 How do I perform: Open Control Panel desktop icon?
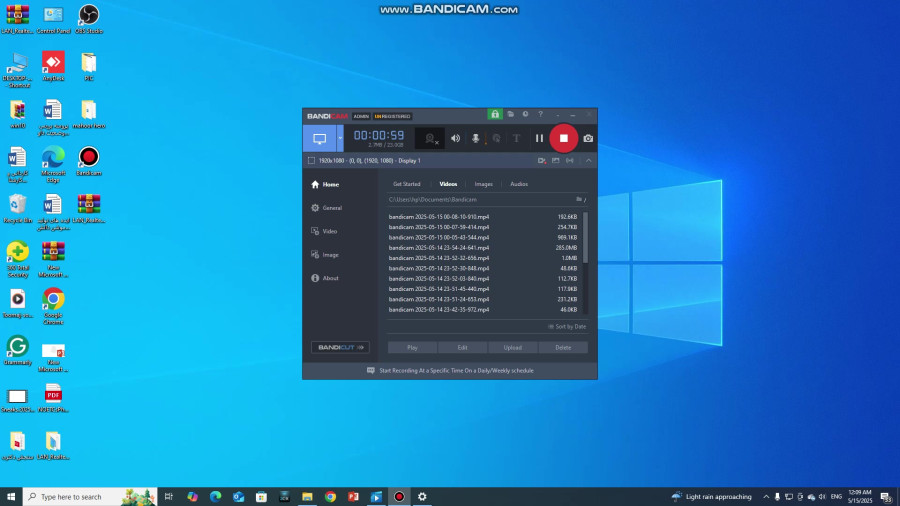point(53,18)
